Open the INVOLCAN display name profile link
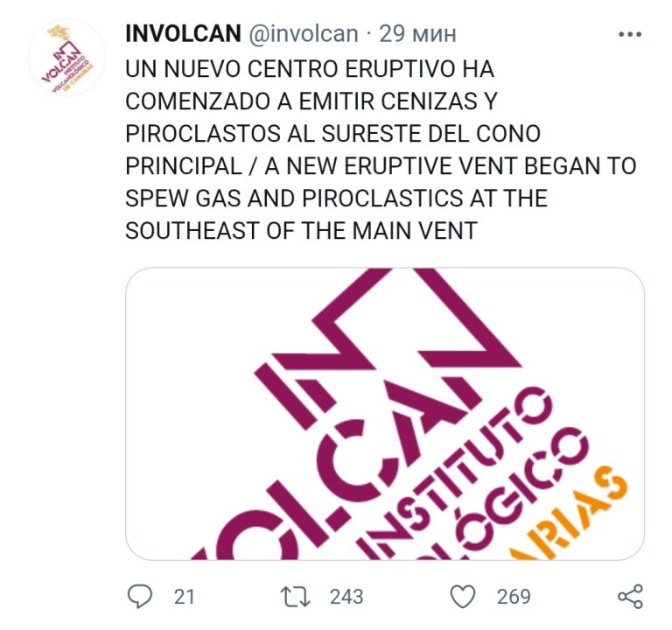Image resolution: width=672 pixels, height=630 pixels. [184, 34]
